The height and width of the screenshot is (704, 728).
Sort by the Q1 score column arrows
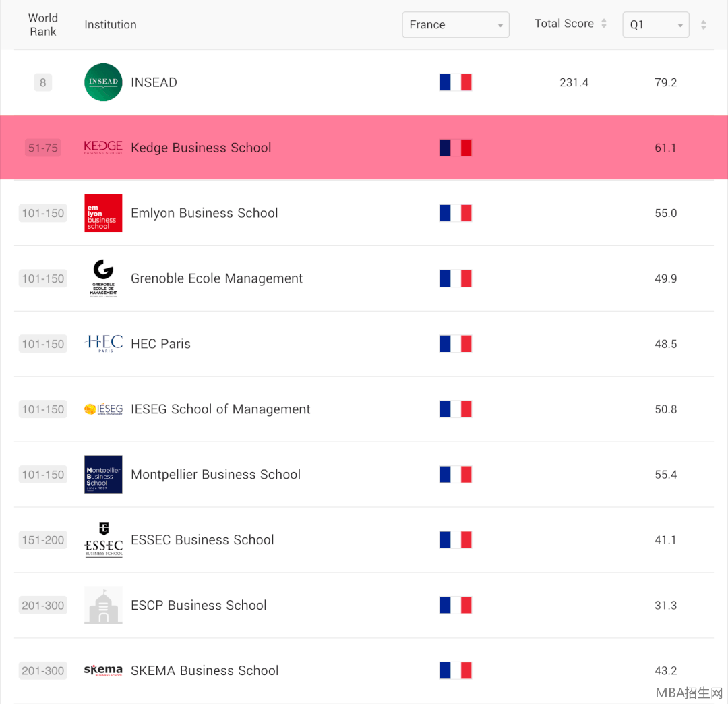click(x=703, y=25)
